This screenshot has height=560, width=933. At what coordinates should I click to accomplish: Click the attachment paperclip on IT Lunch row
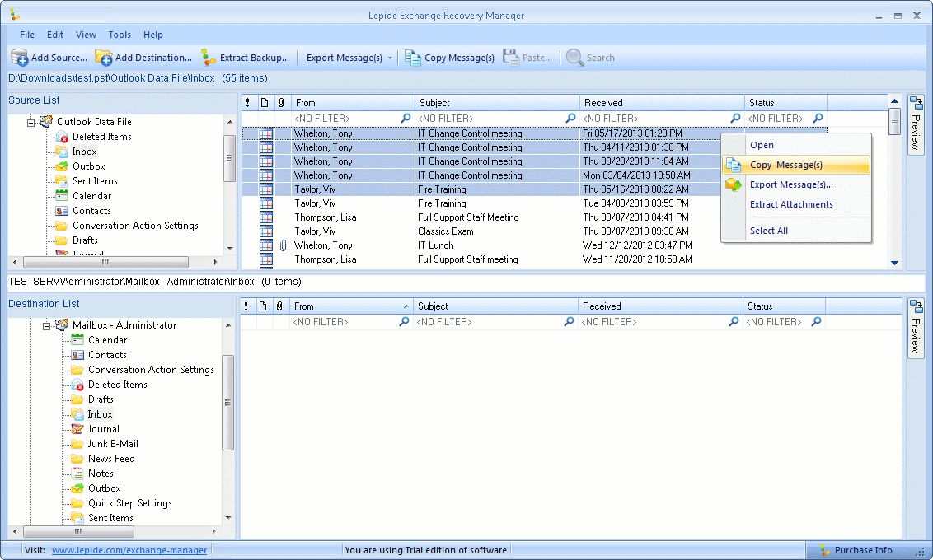283,245
